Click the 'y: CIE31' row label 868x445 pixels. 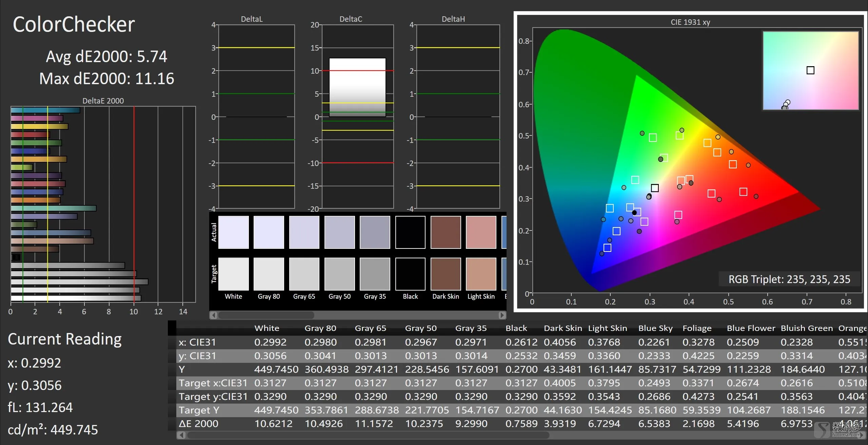(197, 355)
